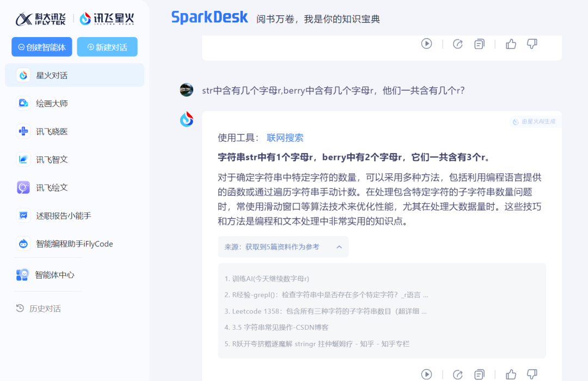Viewport: 588px width, 381px height.
Task: Click the regenerate/share icon below the answer
Action: [x=458, y=374]
